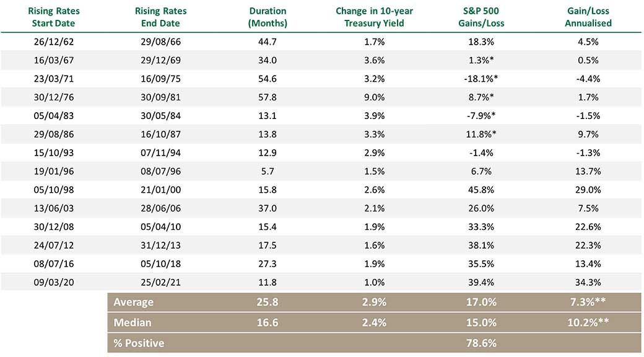644x357 pixels.
Task: Select the 10.2%** median annualised value
Action: 588,322
